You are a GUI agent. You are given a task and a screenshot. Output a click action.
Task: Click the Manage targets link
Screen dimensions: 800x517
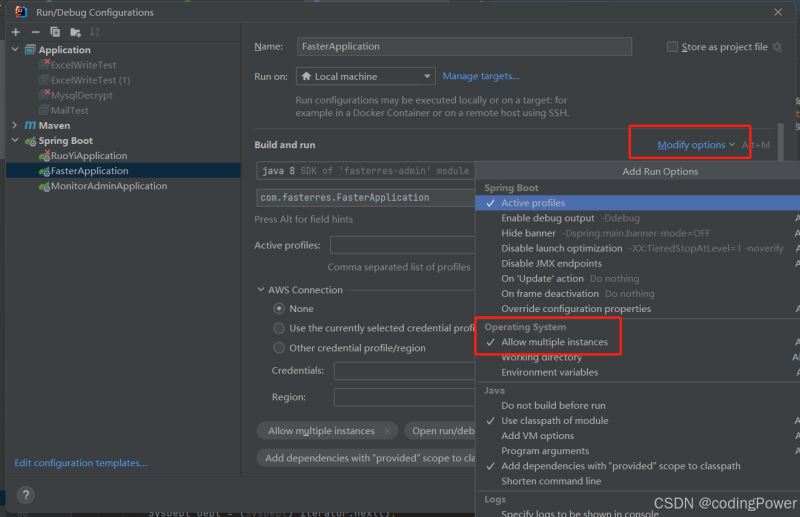pyautogui.click(x=481, y=76)
